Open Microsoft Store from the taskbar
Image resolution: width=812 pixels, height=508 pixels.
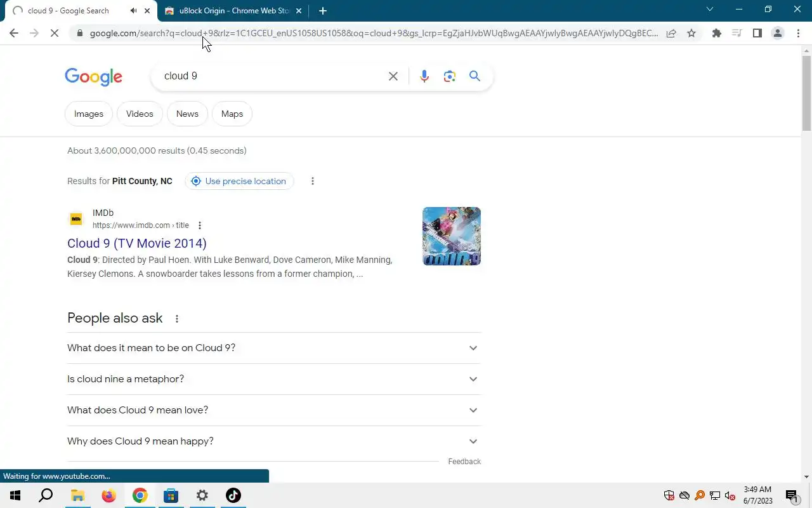coord(171,495)
